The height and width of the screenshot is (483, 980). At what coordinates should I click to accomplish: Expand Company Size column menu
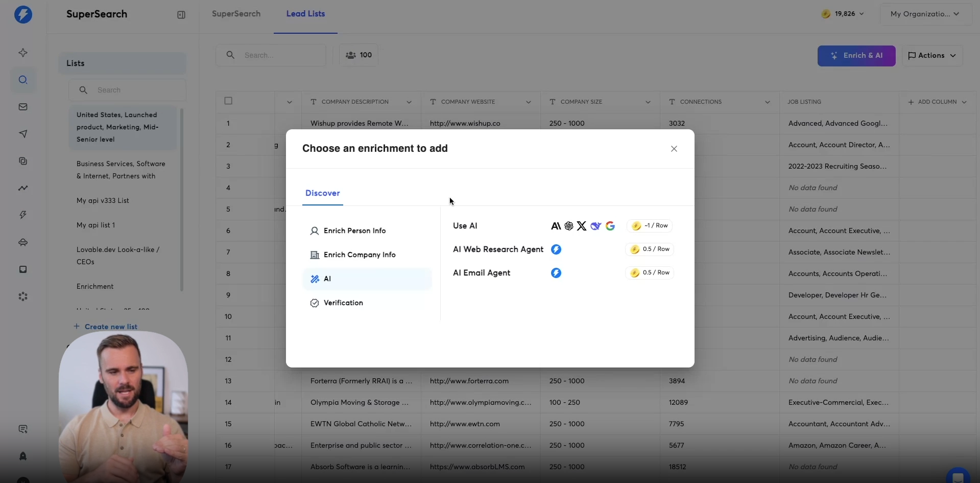(x=648, y=102)
